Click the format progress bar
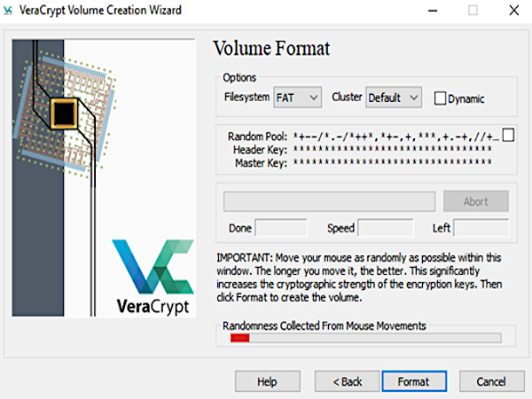 [329, 201]
